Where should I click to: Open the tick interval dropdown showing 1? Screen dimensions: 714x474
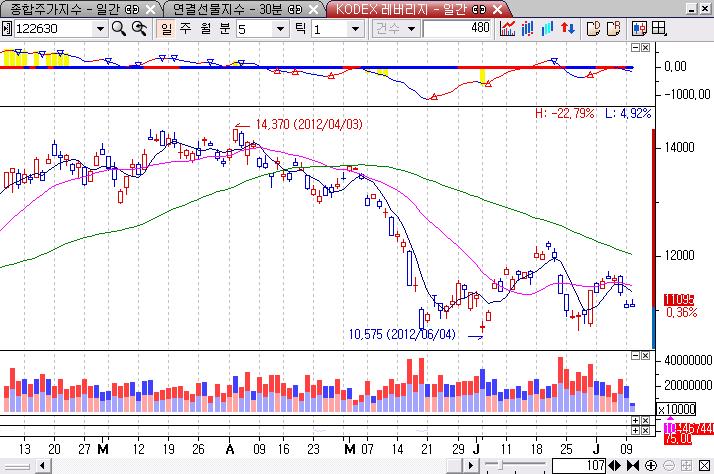[x=352, y=29]
